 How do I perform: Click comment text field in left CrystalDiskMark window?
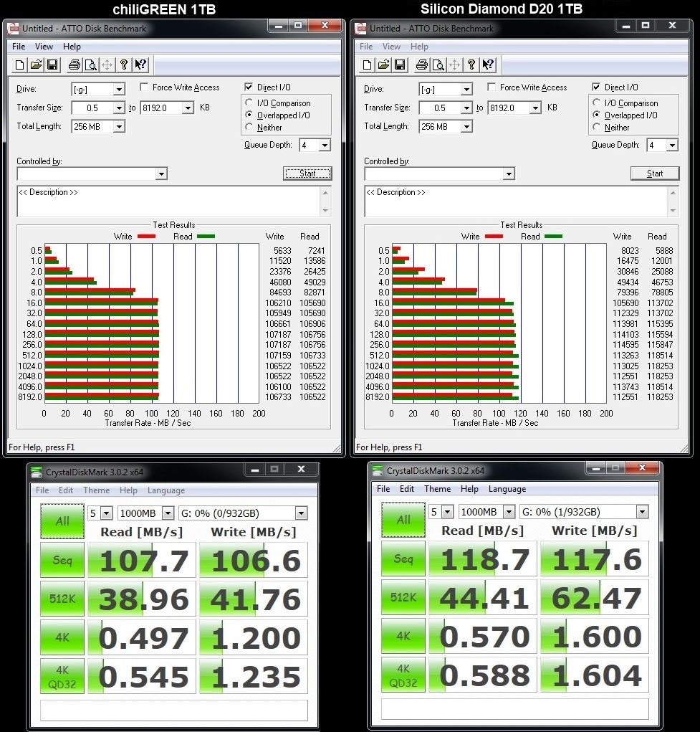[x=174, y=710]
